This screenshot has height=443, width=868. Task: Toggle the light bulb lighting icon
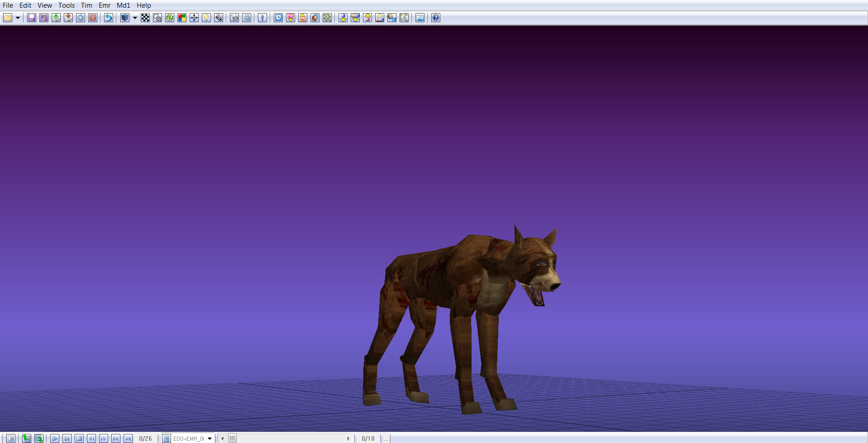pyautogui.click(x=206, y=18)
